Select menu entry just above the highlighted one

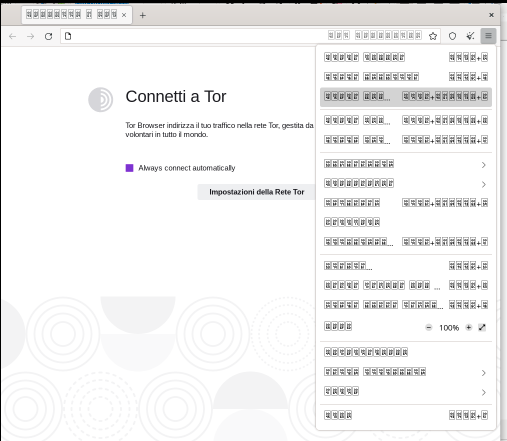click(406, 77)
